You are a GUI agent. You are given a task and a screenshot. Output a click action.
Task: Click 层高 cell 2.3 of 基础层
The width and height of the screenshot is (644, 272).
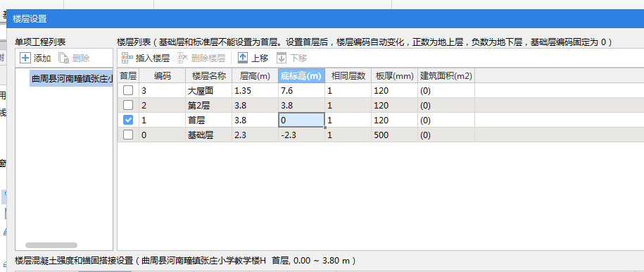[255, 135]
